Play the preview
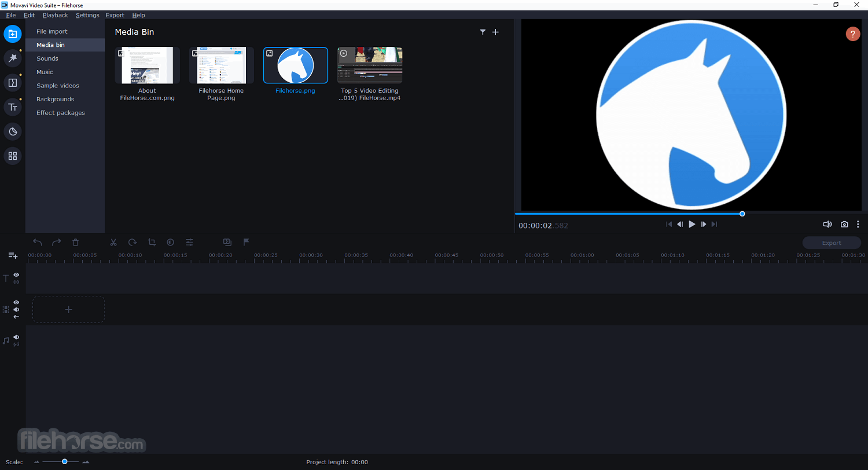The height and width of the screenshot is (470, 868). pos(692,225)
